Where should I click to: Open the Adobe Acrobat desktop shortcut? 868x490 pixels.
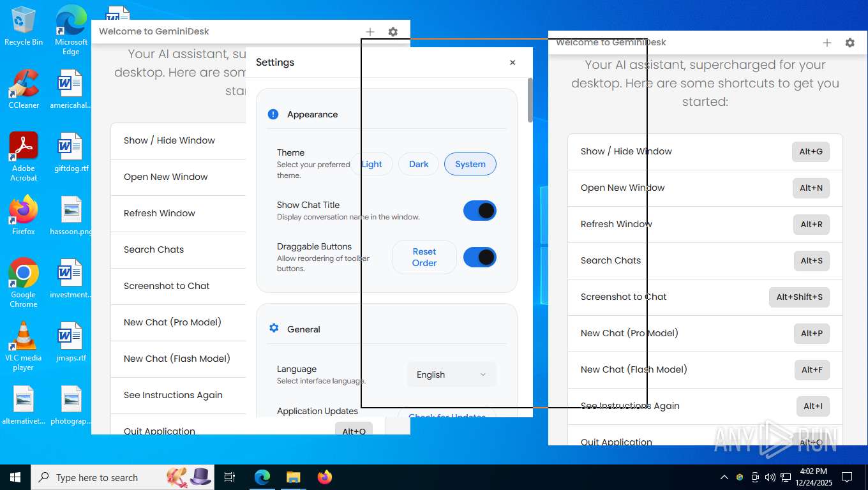click(24, 157)
